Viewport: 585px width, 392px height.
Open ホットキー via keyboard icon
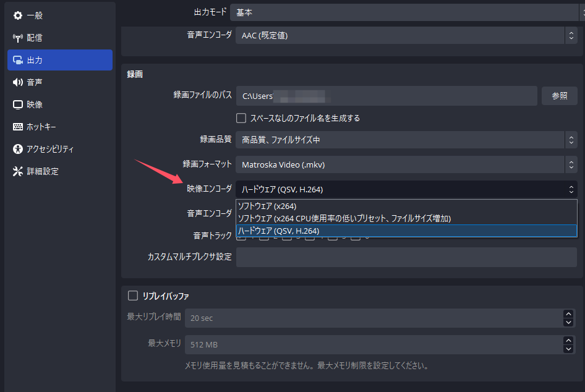click(x=18, y=127)
